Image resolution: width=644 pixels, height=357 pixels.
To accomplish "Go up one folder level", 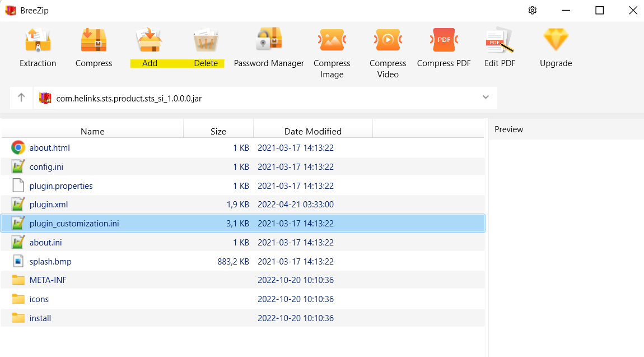I will 21,98.
